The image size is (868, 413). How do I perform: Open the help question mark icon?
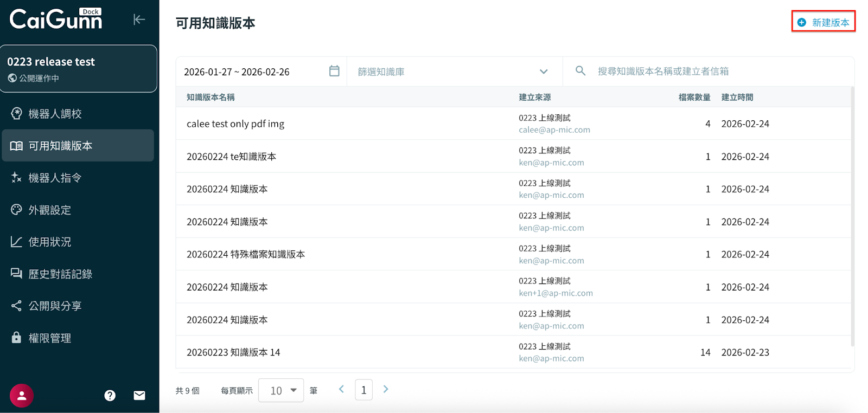point(110,396)
